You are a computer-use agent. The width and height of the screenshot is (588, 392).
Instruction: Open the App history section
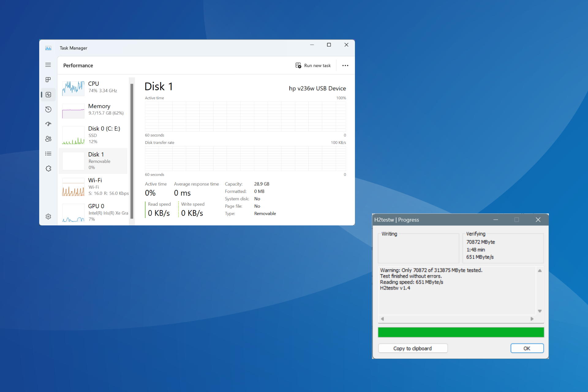pyautogui.click(x=48, y=109)
